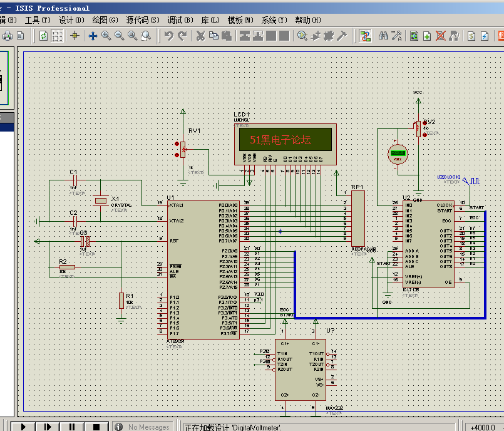Select the blue pan arrows icon
The image size is (504, 431).
pyautogui.click(x=93, y=36)
